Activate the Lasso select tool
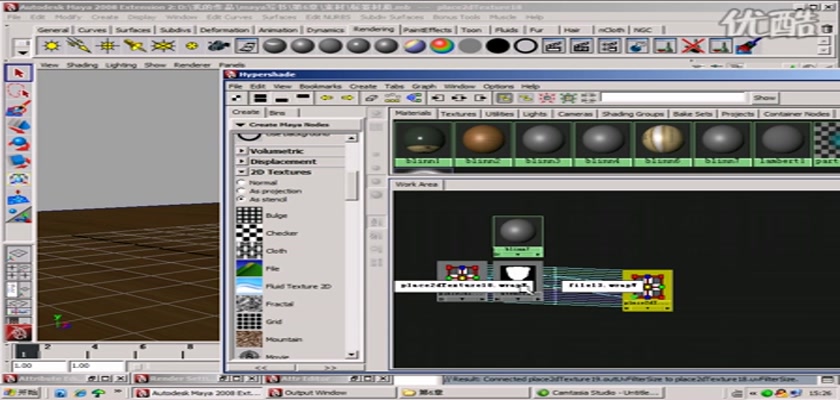The width and height of the screenshot is (840, 400). tap(19, 91)
